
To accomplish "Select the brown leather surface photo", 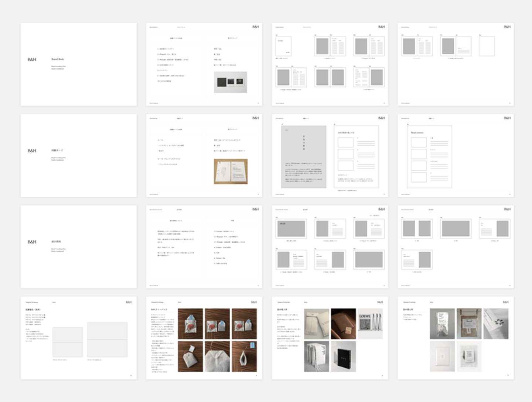I will 343,324.
